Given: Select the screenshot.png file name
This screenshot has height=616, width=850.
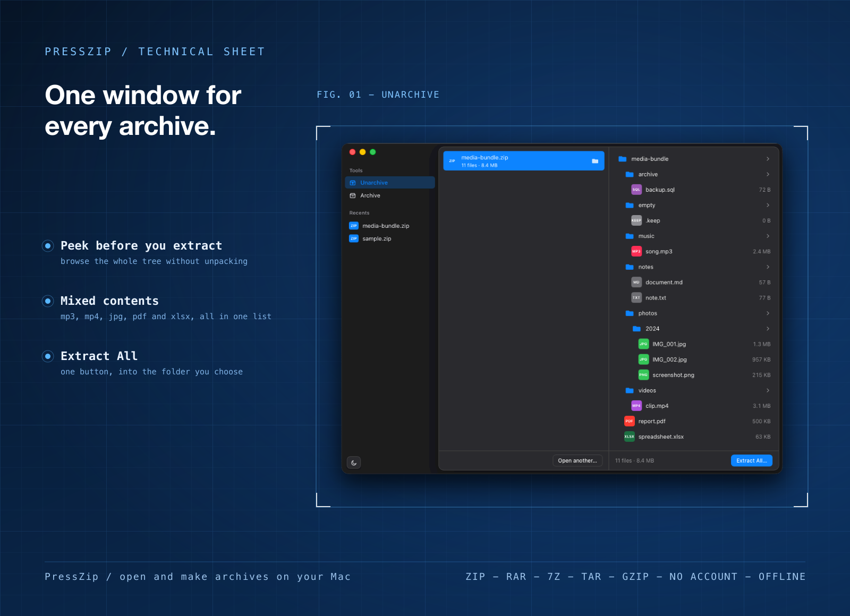Looking at the screenshot, I should coord(673,375).
